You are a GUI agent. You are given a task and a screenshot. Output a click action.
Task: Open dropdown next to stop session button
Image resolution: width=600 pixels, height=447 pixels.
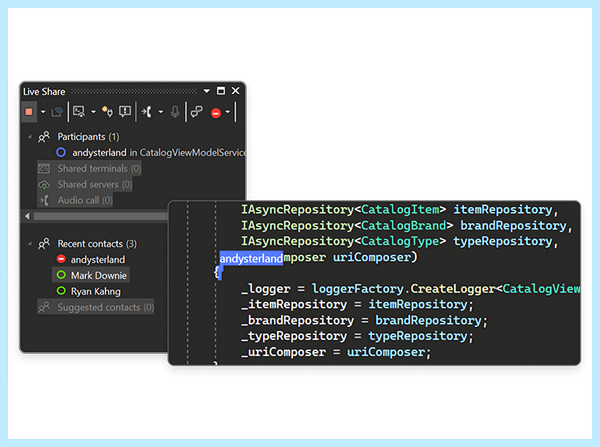point(43,112)
